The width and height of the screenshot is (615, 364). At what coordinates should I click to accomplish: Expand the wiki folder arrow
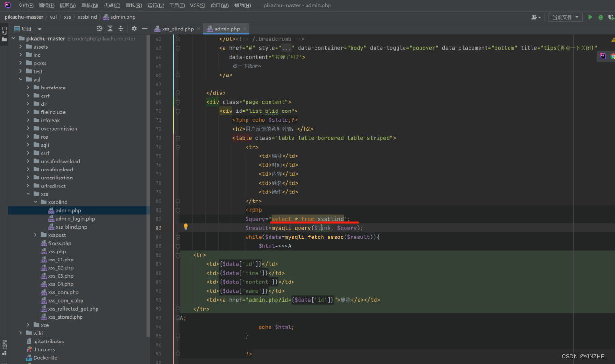21,333
